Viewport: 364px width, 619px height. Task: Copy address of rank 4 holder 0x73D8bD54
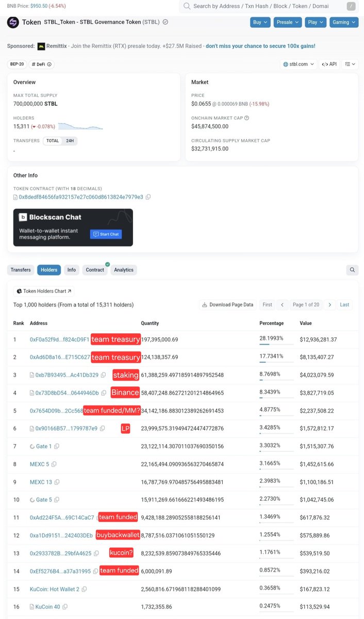[104, 393]
